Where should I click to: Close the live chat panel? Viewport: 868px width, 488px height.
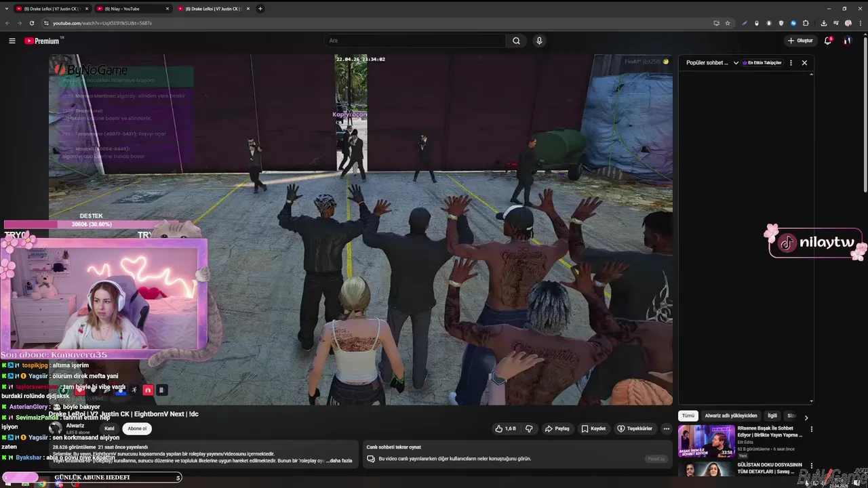click(804, 62)
